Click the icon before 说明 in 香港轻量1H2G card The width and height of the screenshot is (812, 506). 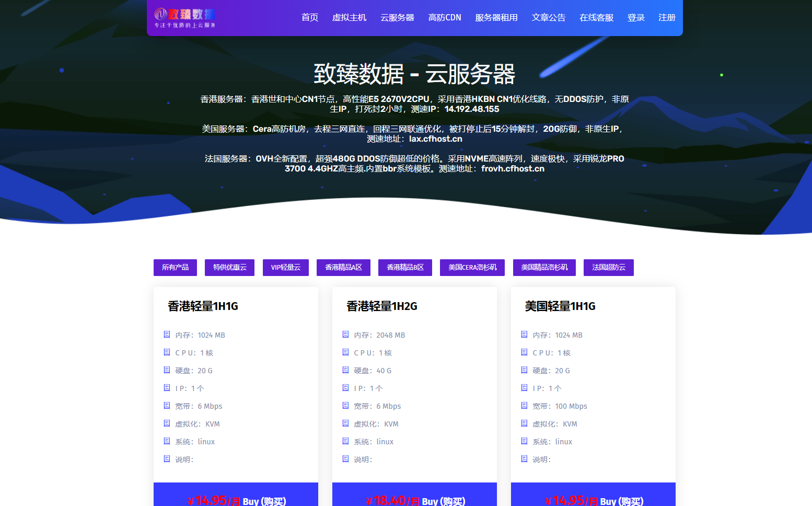345,459
